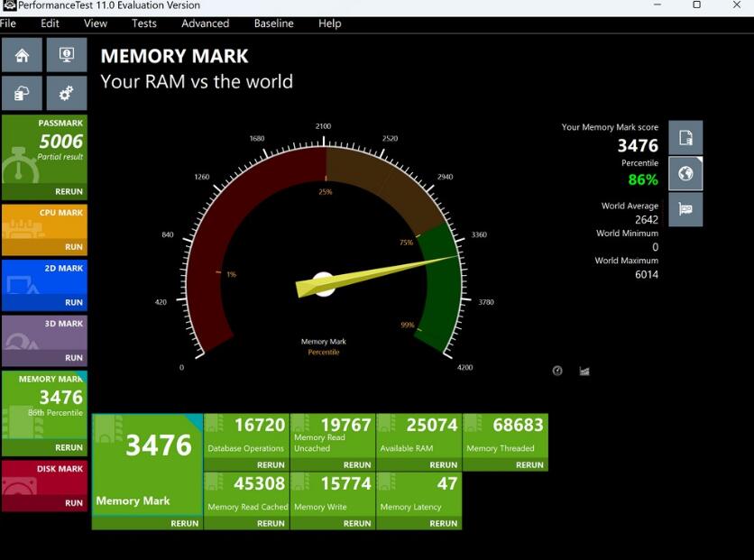Open the Help menu

pos(329,23)
